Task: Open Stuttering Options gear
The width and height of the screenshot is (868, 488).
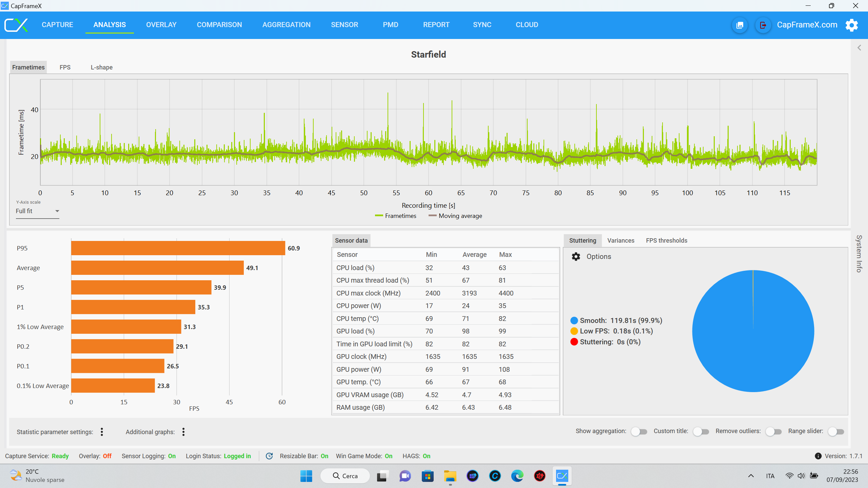Action: pyautogui.click(x=576, y=257)
